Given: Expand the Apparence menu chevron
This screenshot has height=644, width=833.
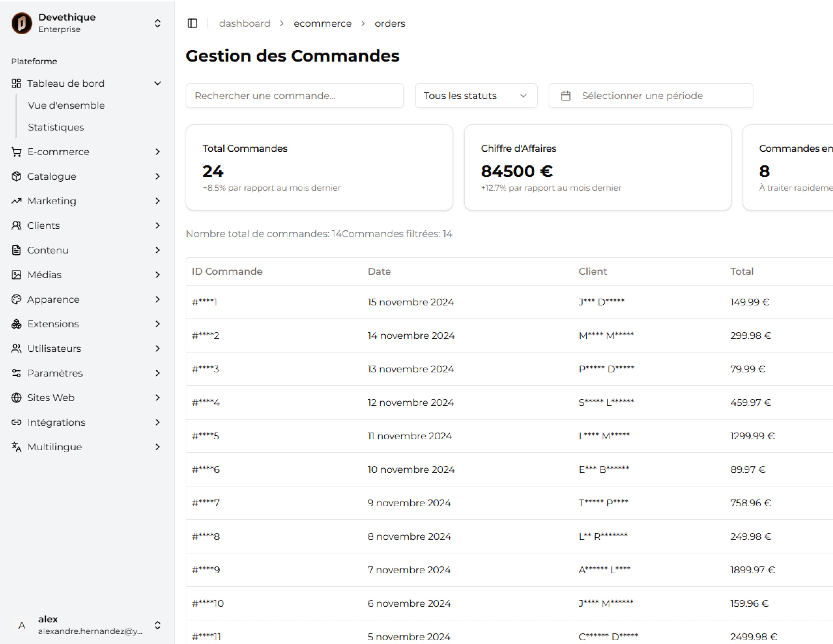Looking at the screenshot, I should (x=157, y=299).
